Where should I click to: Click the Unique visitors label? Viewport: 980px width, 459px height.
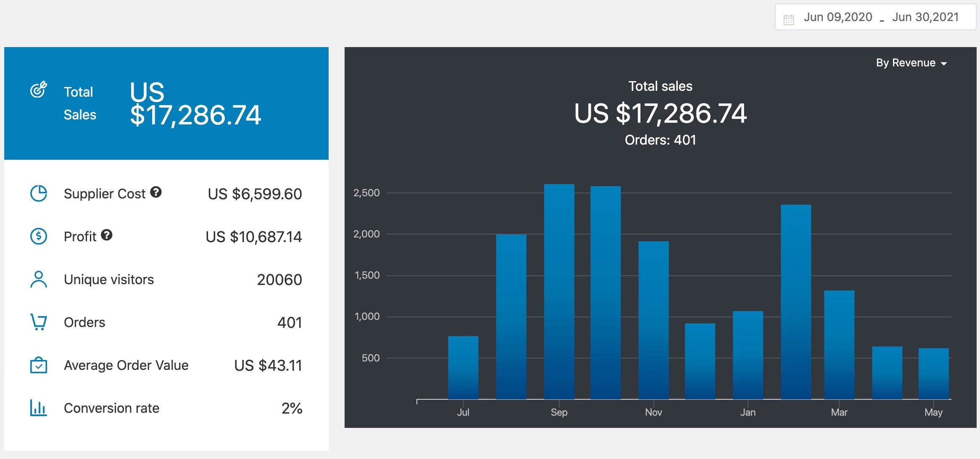click(x=109, y=280)
